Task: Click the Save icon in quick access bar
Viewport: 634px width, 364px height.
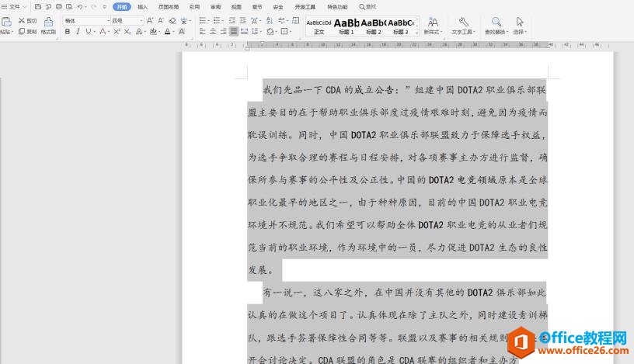Action: tap(38, 6)
